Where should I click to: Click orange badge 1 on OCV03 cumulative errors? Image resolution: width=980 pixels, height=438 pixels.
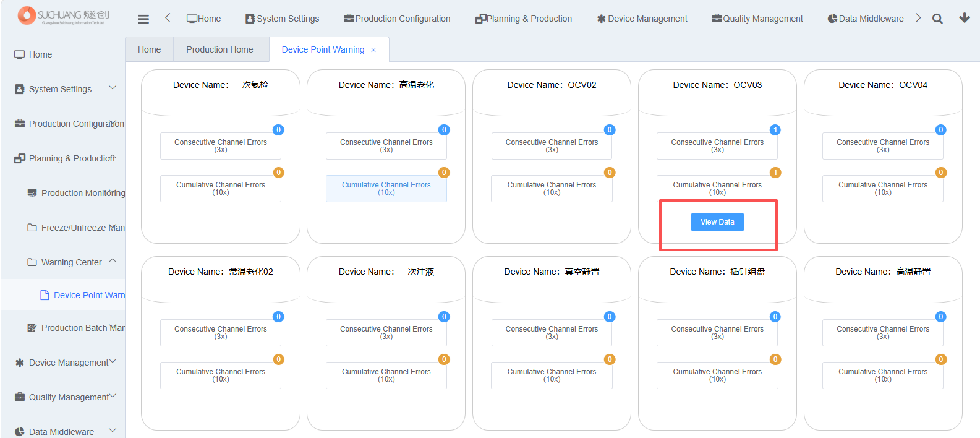tap(775, 173)
